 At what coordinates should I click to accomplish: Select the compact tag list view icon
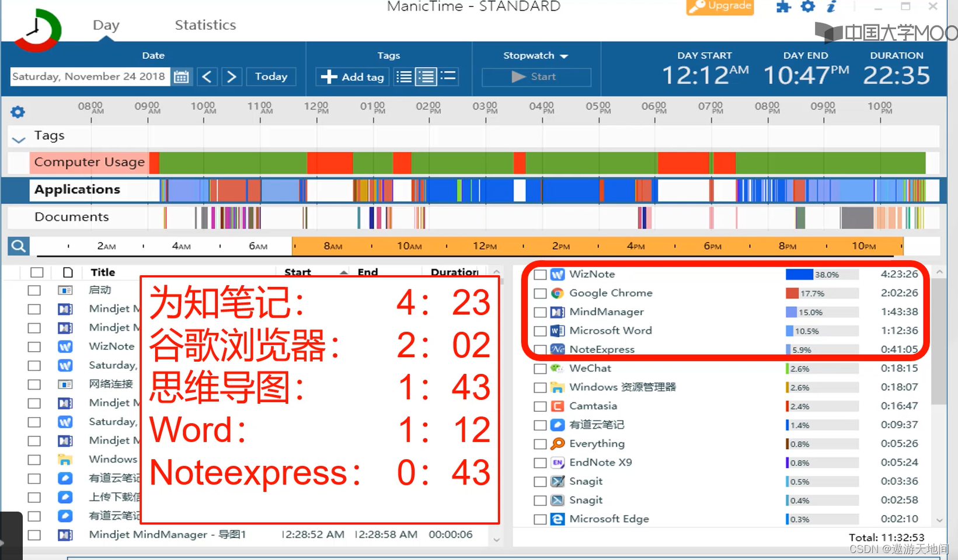coord(448,76)
